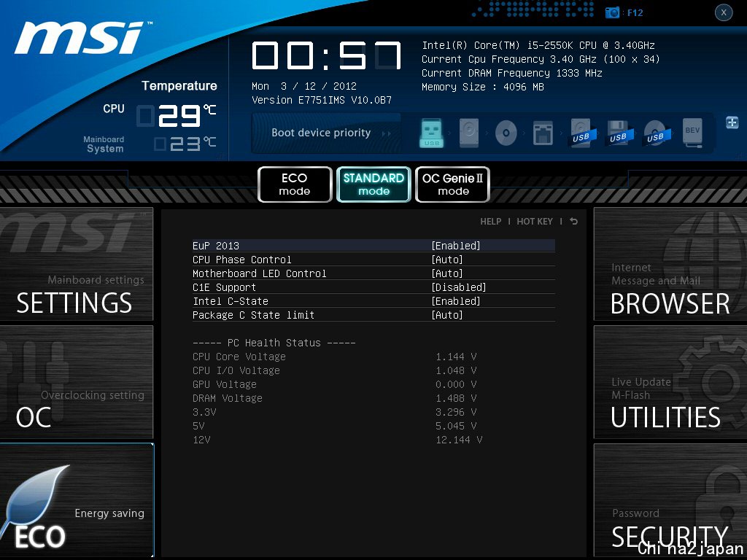Open the OC overclocking setting section
The height and width of the screenshot is (560, 747).
(x=77, y=382)
